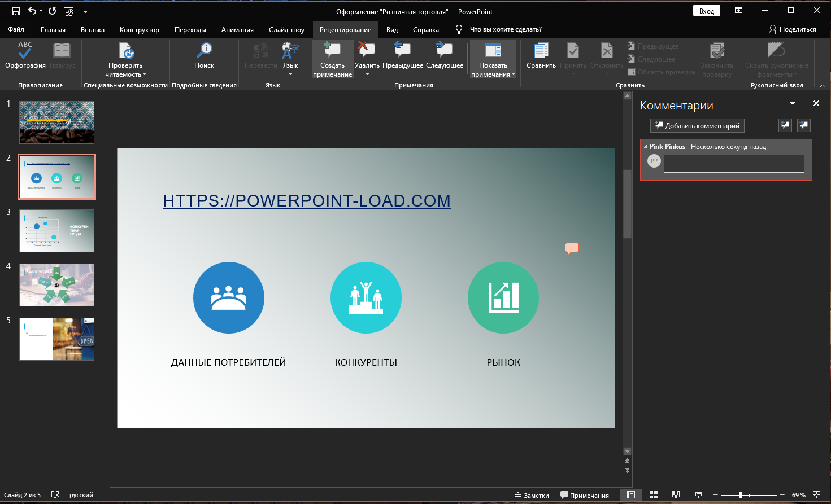
Task: Open the powerpoint-load.com hyperlink on slide
Action: (x=307, y=201)
